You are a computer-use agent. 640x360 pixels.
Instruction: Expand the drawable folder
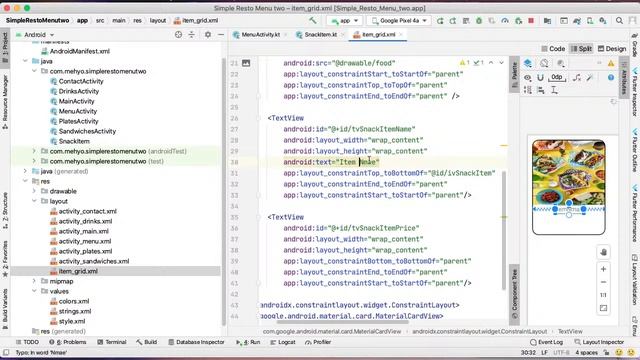[34, 191]
